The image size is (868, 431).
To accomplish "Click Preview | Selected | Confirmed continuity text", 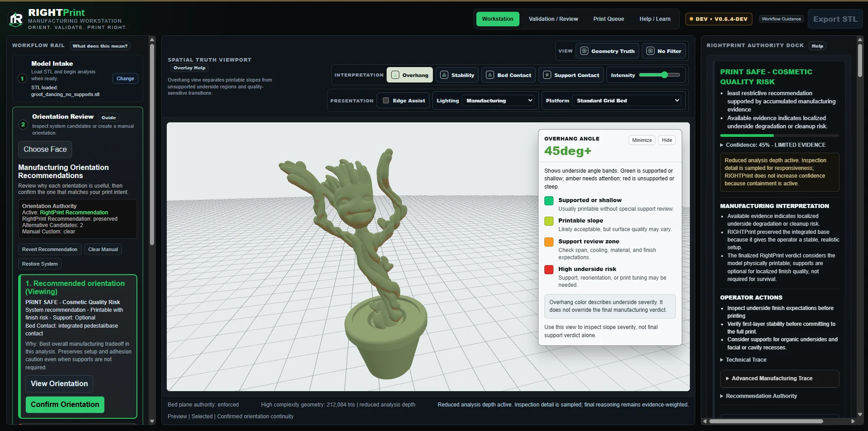I will pyautogui.click(x=230, y=416).
